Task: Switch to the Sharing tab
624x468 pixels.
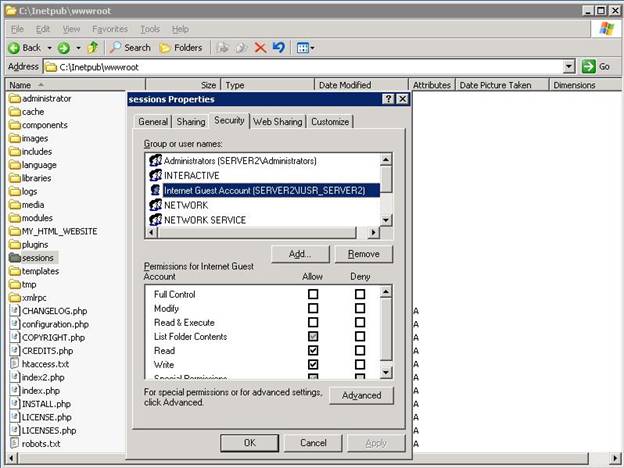Action: pos(191,122)
